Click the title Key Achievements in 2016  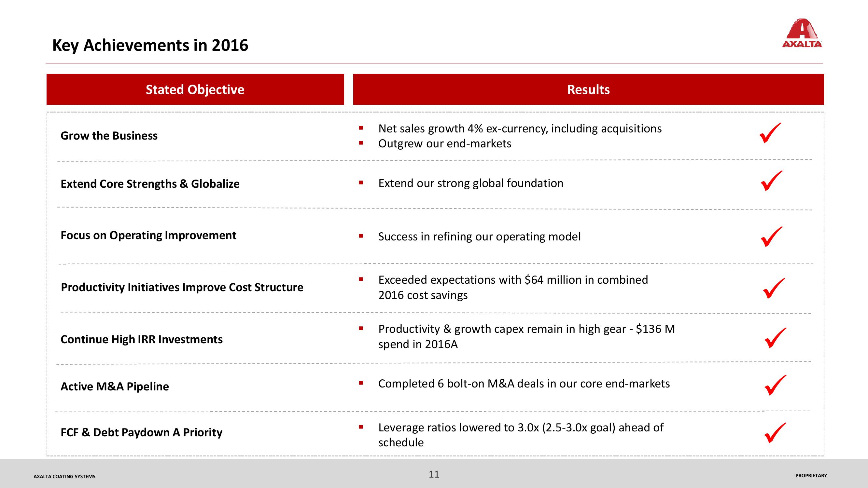point(150,46)
